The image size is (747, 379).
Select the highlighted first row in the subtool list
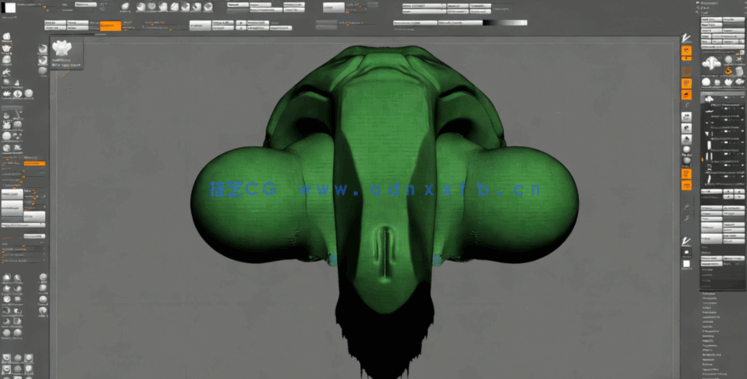click(723, 99)
